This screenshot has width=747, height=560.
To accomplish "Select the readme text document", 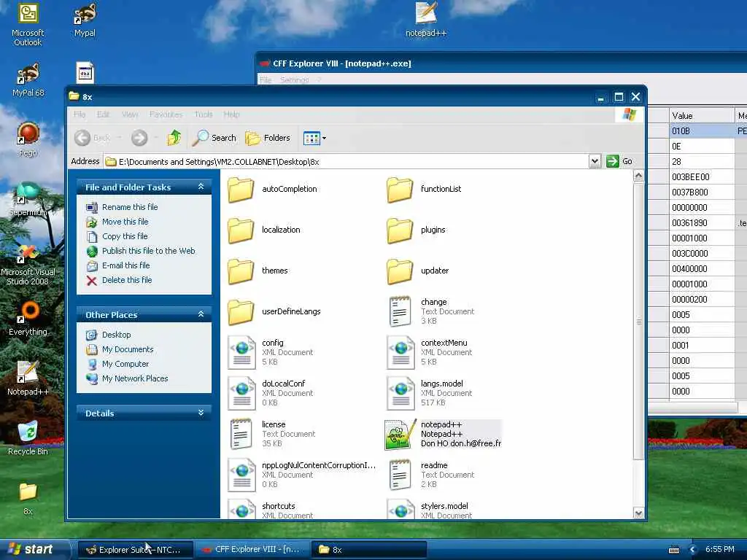I will click(x=430, y=475).
